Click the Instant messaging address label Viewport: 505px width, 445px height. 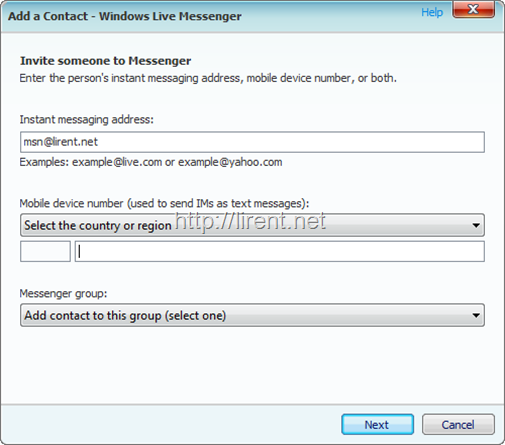pyautogui.click(x=86, y=119)
